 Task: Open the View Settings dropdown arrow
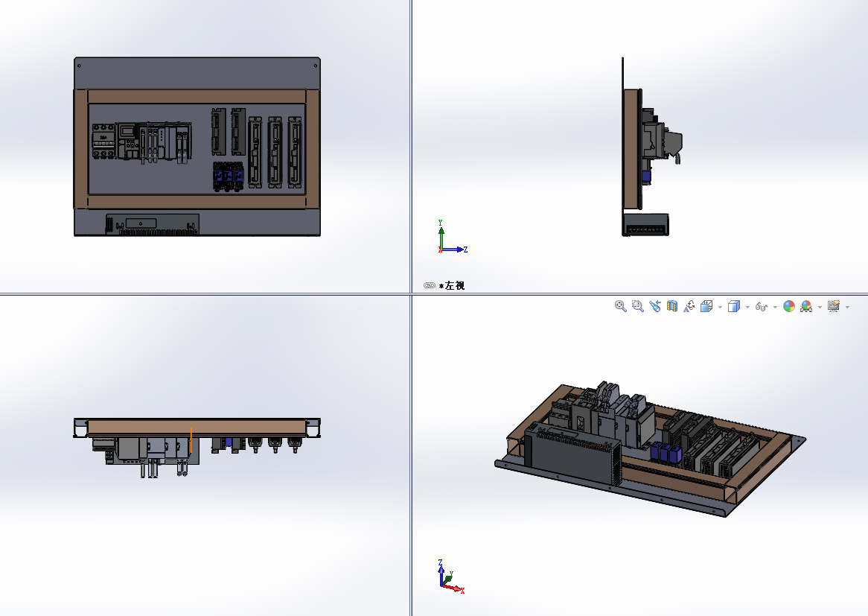tap(847, 307)
